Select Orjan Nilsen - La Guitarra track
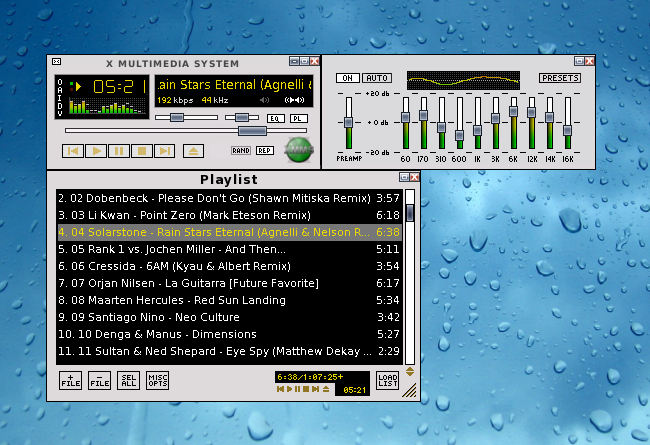The height and width of the screenshot is (445, 650). coord(229,283)
